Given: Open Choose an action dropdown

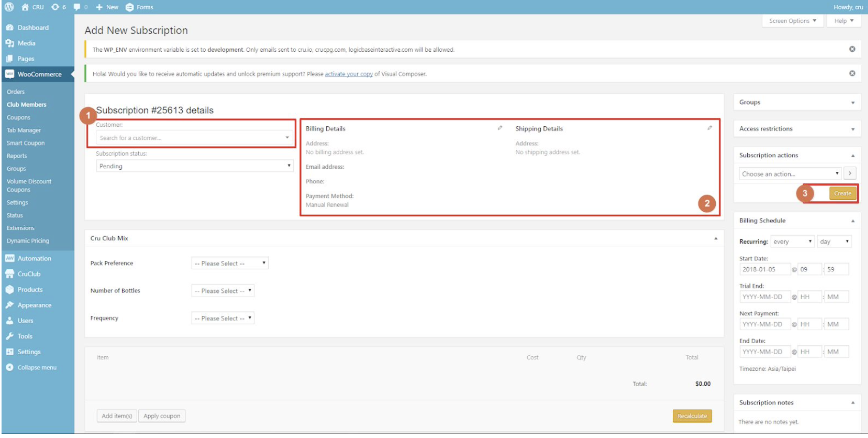Looking at the screenshot, I should point(790,174).
